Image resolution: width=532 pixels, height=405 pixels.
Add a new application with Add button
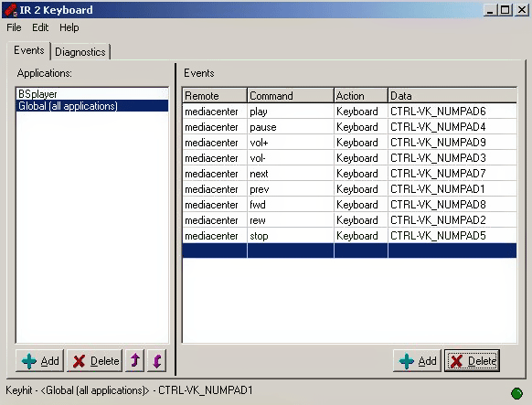pyautogui.click(x=39, y=360)
